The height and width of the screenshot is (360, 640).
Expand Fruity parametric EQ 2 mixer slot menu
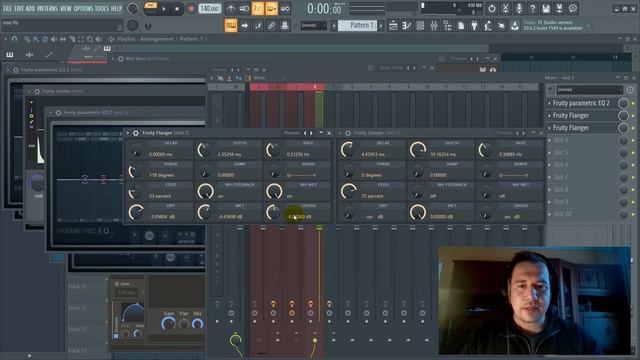coord(549,104)
